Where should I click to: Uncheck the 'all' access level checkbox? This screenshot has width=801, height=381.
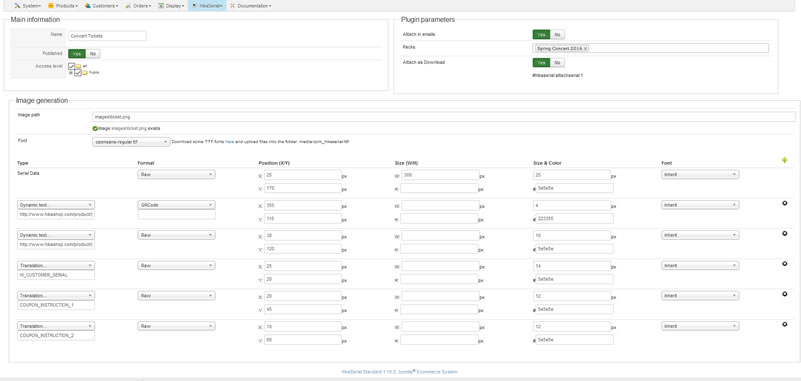pyautogui.click(x=72, y=66)
